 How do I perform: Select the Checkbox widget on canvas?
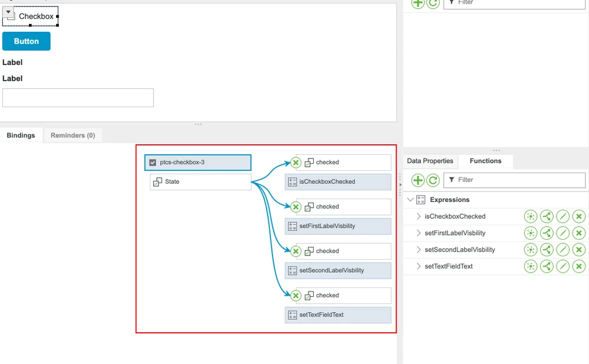click(31, 16)
